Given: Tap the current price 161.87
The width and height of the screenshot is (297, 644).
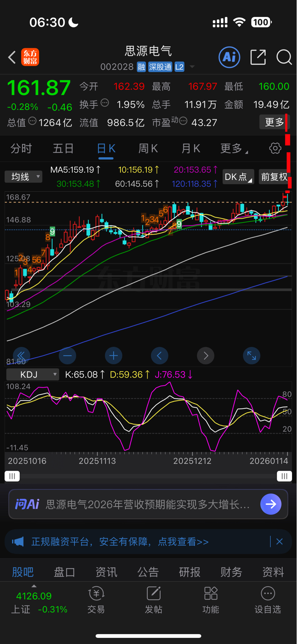Looking at the screenshot, I should tap(39, 87).
